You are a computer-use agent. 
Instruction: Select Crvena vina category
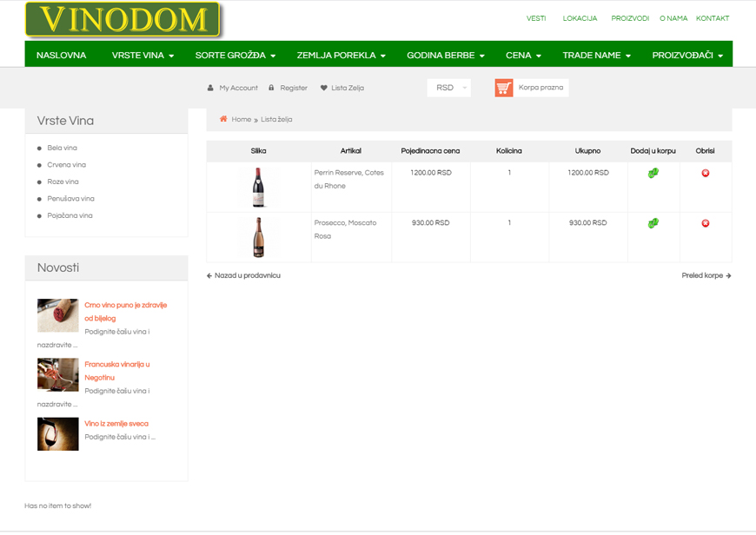coord(67,165)
